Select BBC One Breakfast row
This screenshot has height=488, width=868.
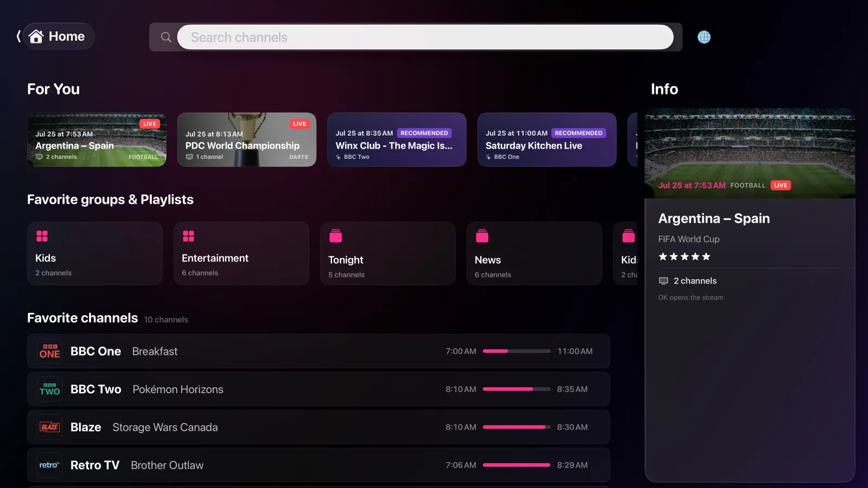point(318,351)
